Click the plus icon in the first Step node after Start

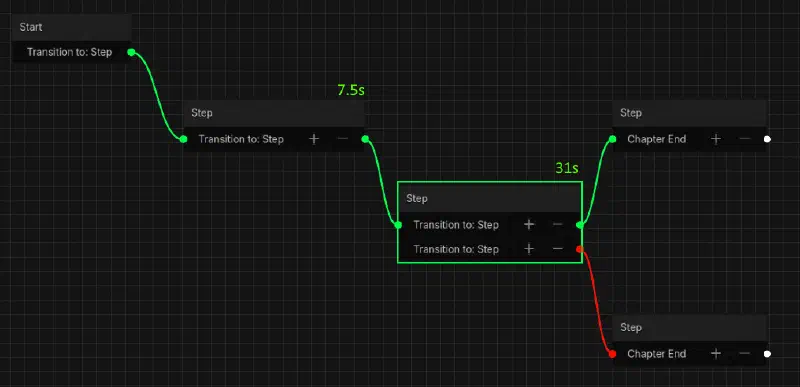[314, 139]
